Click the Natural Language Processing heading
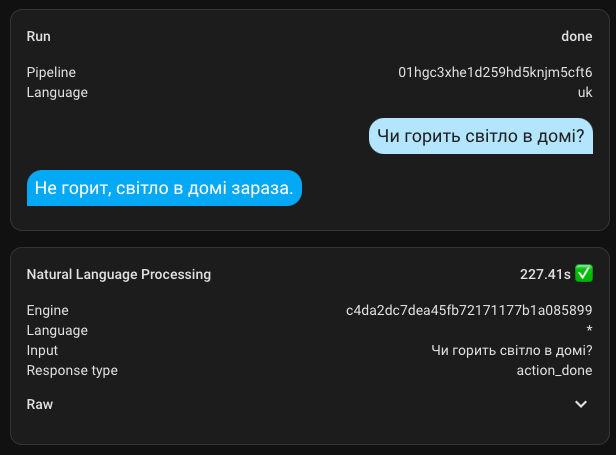The width and height of the screenshot is (616, 455). [118, 273]
